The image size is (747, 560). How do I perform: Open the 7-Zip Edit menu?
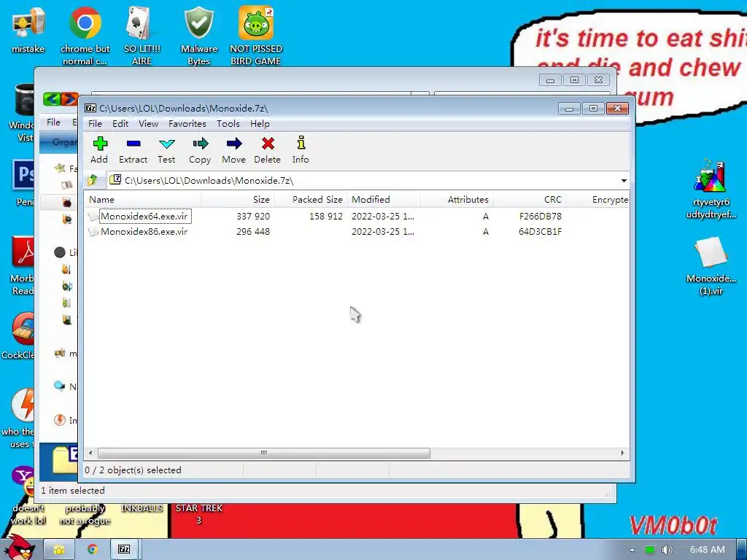pyautogui.click(x=120, y=124)
